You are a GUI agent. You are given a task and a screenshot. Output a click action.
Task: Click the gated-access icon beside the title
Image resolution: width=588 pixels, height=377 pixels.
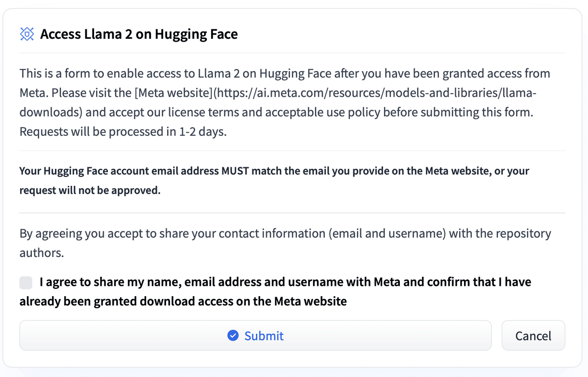26,34
